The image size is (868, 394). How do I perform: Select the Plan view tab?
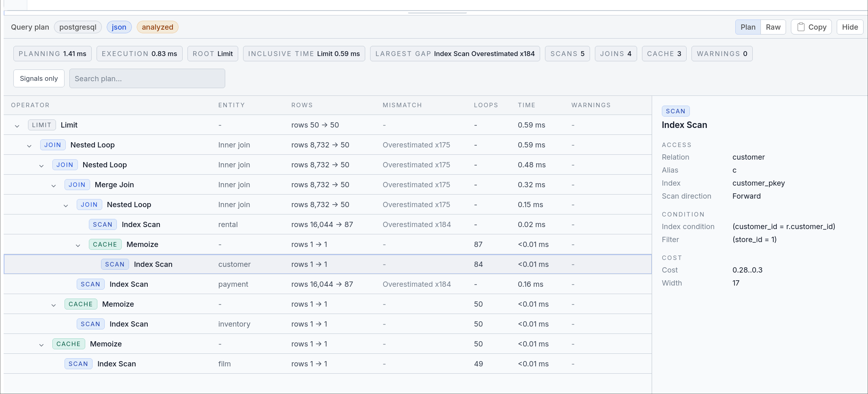click(x=748, y=27)
